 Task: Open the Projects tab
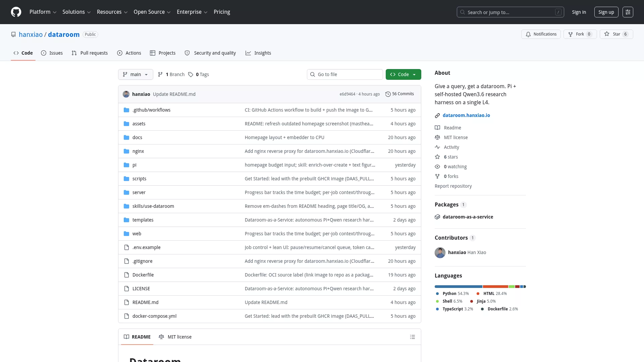coord(163,53)
